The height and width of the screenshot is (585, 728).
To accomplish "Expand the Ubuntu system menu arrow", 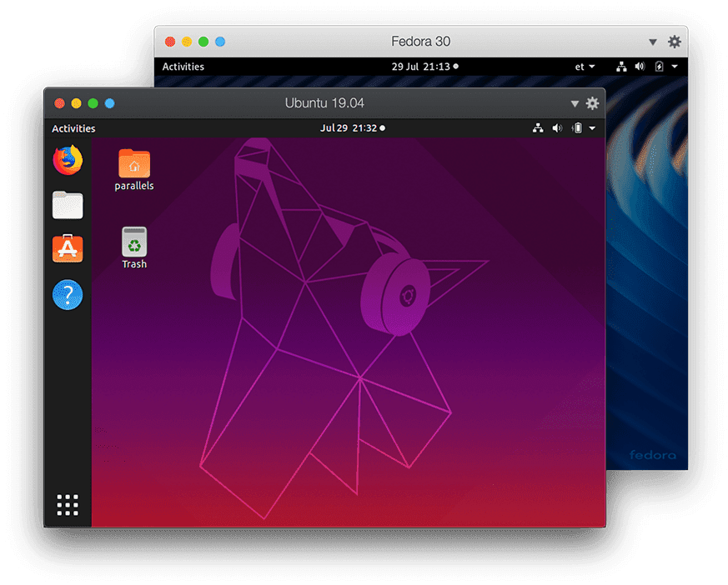I will tap(592, 128).
